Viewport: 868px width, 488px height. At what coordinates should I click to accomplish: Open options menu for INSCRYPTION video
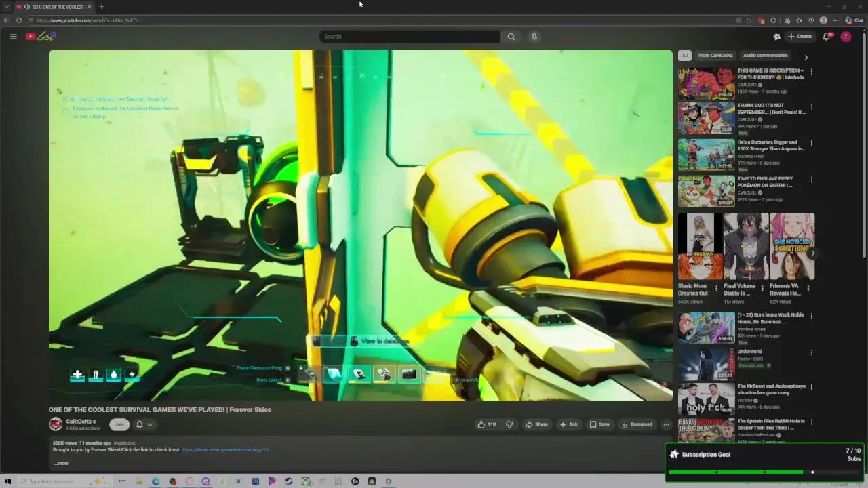[x=812, y=71]
